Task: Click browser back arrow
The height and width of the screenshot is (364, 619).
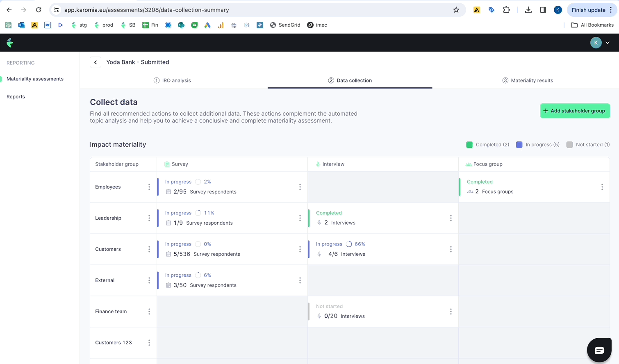Action: tap(9, 10)
